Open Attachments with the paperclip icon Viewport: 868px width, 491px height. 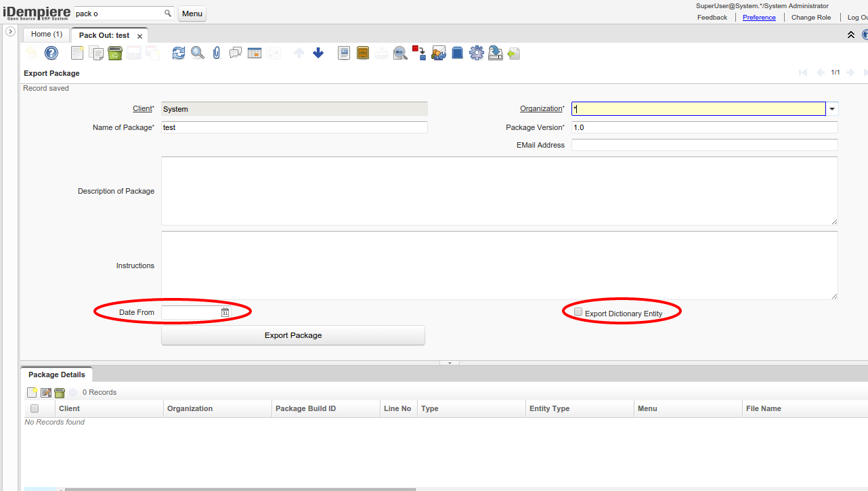[217, 53]
